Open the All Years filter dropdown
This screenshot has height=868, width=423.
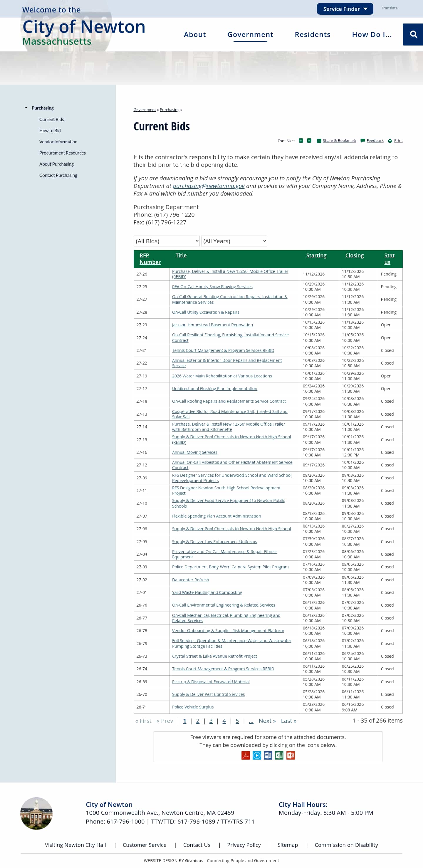point(234,241)
